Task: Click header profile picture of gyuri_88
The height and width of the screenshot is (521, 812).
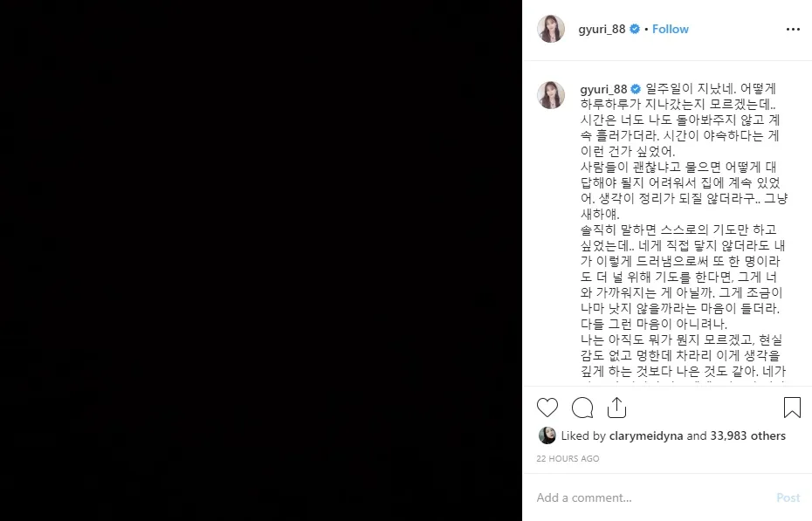Action: pos(551,29)
